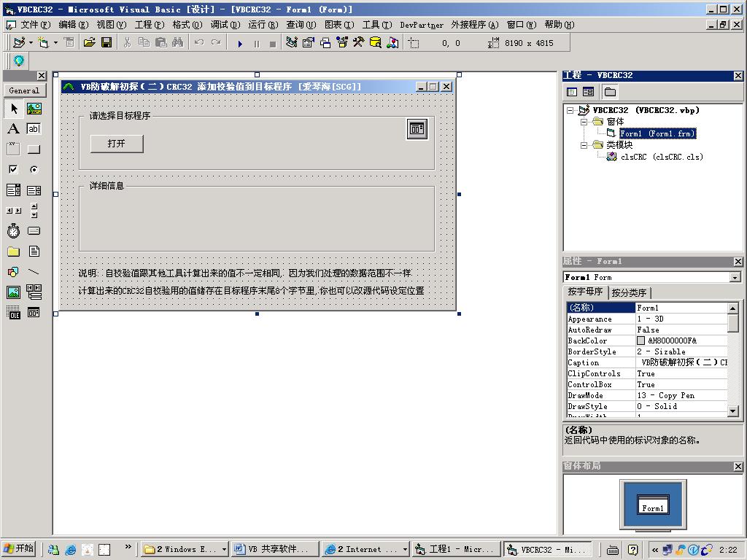Open the 外接程序(A) menu
Viewport: 747px width, 560px height.
474,25
